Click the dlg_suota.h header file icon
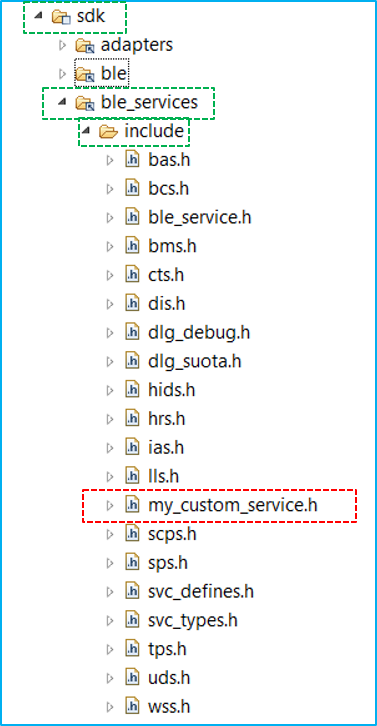The width and height of the screenshot is (377, 726). pyautogui.click(x=132, y=361)
